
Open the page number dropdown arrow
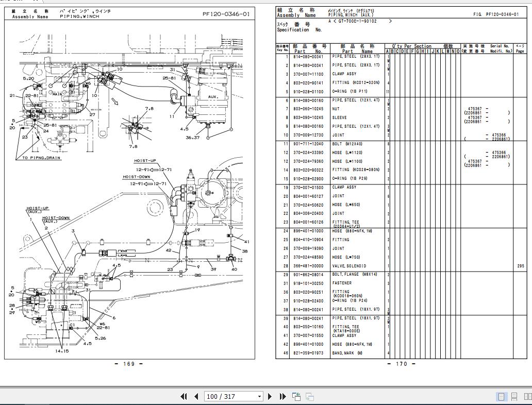(259, 396)
